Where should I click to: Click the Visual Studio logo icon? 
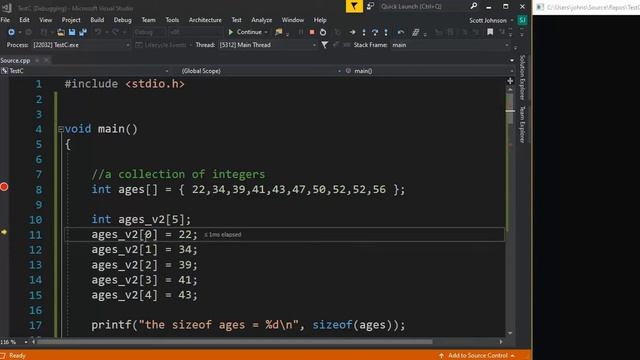(7, 7)
